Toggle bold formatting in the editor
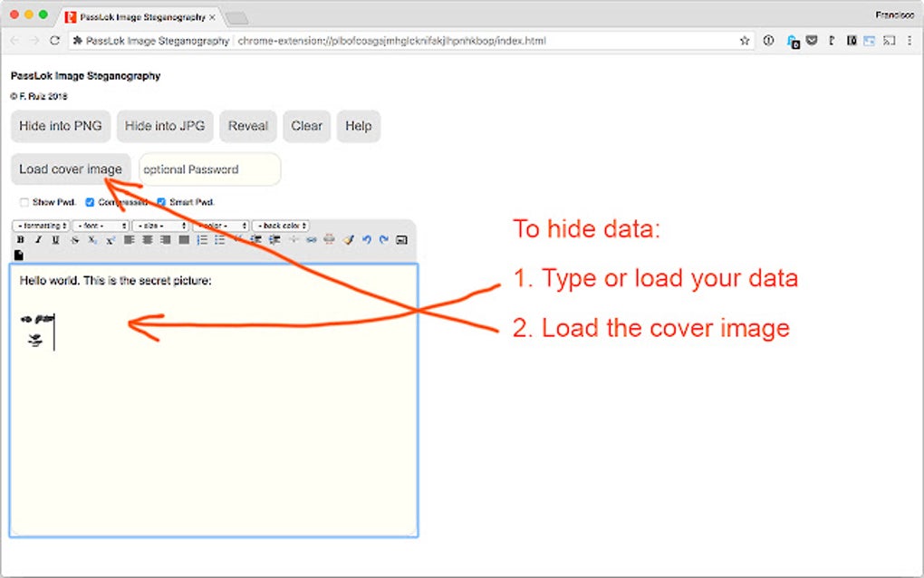The width and height of the screenshot is (924, 578). (x=19, y=239)
